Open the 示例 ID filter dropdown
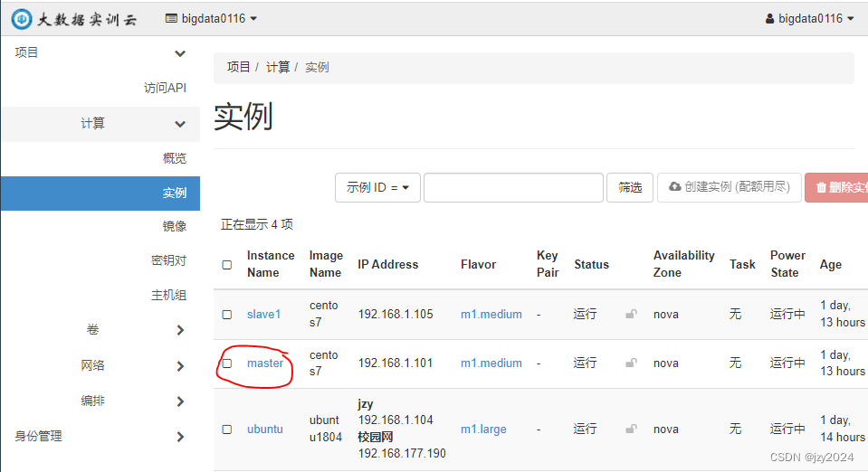 (377, 187)
